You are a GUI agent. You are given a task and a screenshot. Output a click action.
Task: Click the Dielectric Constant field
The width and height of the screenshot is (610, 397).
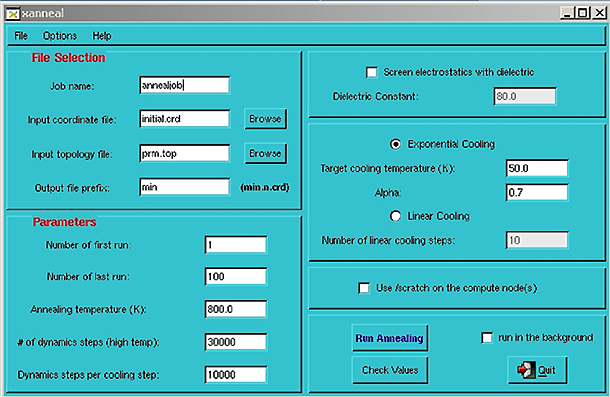pos(525,96)
